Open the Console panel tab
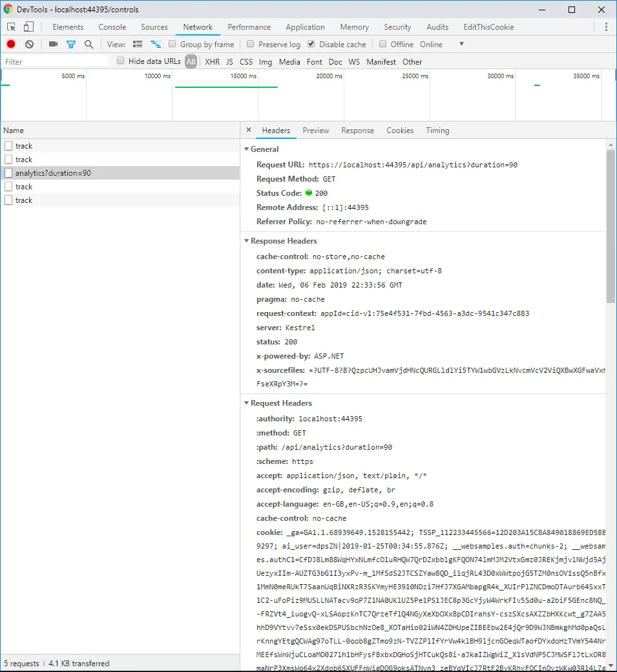617x672 pixels. [112, 27]
